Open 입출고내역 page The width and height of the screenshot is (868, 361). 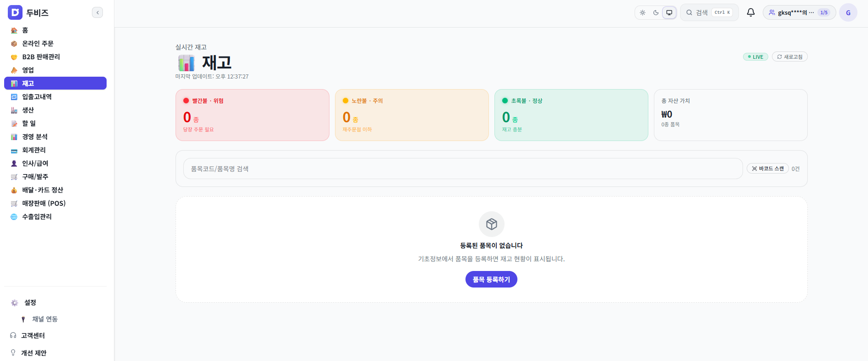pyautogui.click(x=55, y=97)
